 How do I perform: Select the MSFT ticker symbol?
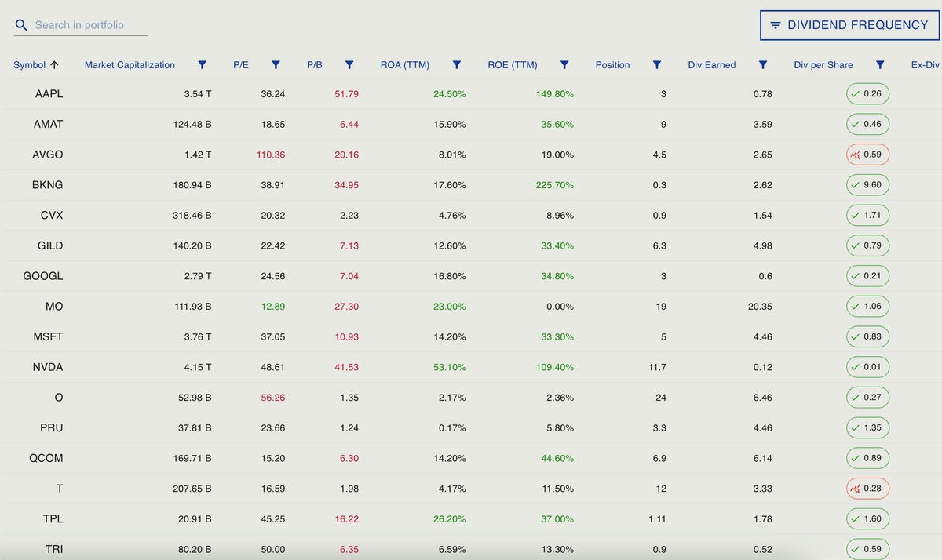tap(49, 336)
